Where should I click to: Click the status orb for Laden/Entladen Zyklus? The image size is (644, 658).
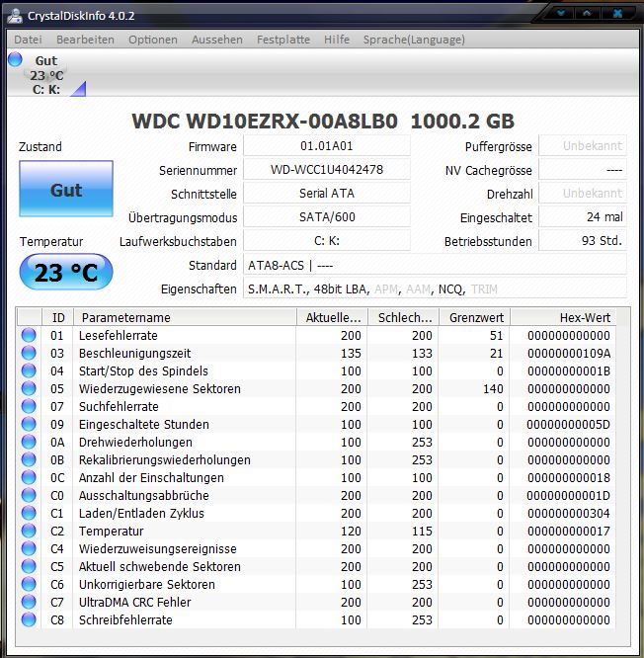29,513
